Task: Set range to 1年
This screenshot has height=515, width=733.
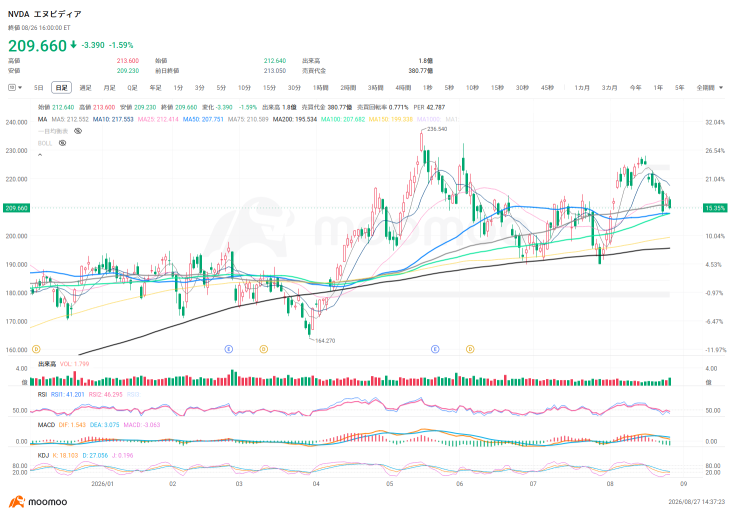Action: (x=658, y=87)
